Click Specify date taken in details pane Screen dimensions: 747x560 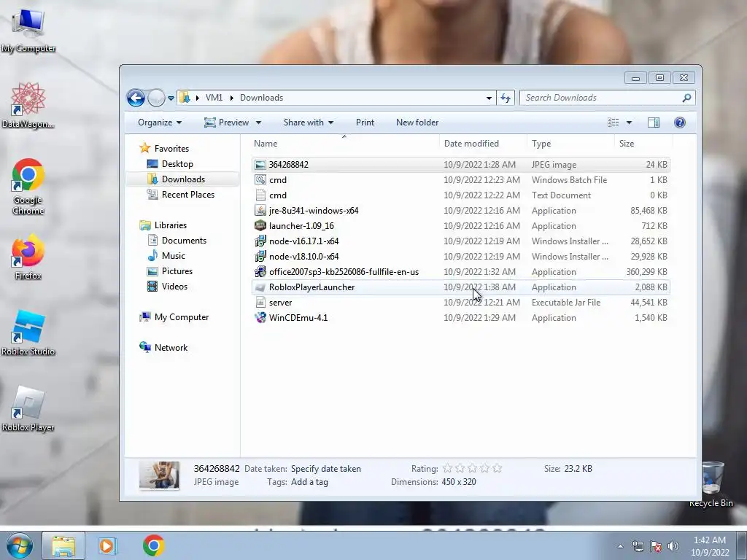click(x=326, y=469)
